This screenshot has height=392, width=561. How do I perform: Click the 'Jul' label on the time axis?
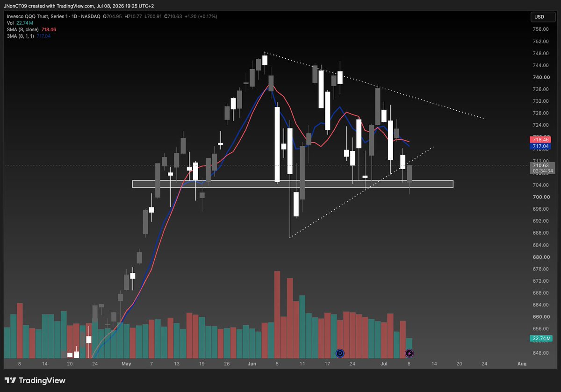pyautogui.click(x=383, y=363)
